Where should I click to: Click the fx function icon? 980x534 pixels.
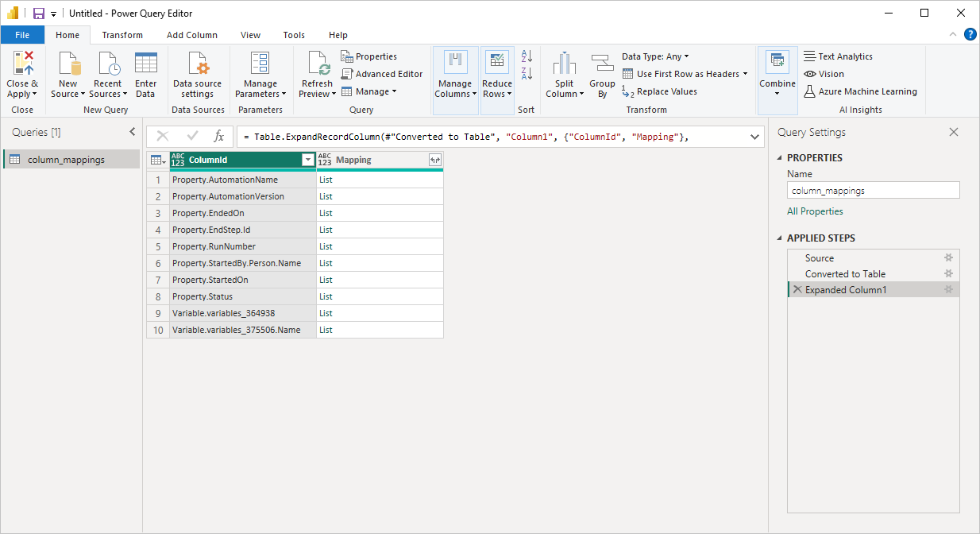pos(219,137)
